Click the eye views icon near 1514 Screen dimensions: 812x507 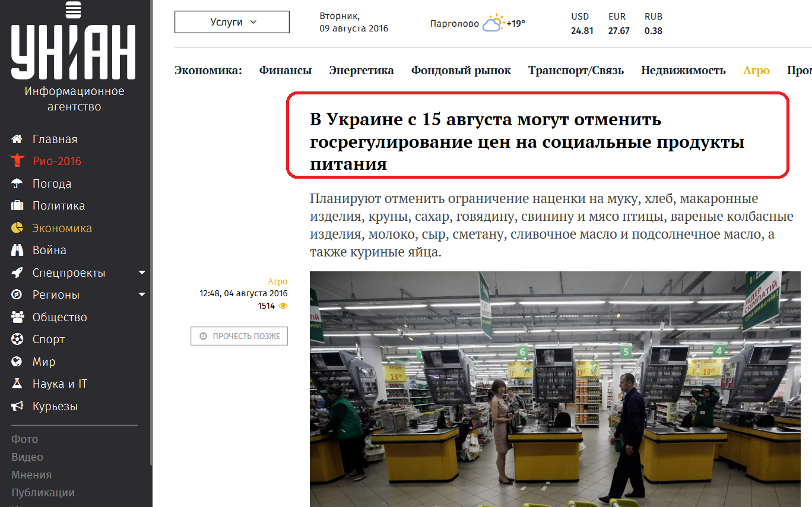click(283, 306)
